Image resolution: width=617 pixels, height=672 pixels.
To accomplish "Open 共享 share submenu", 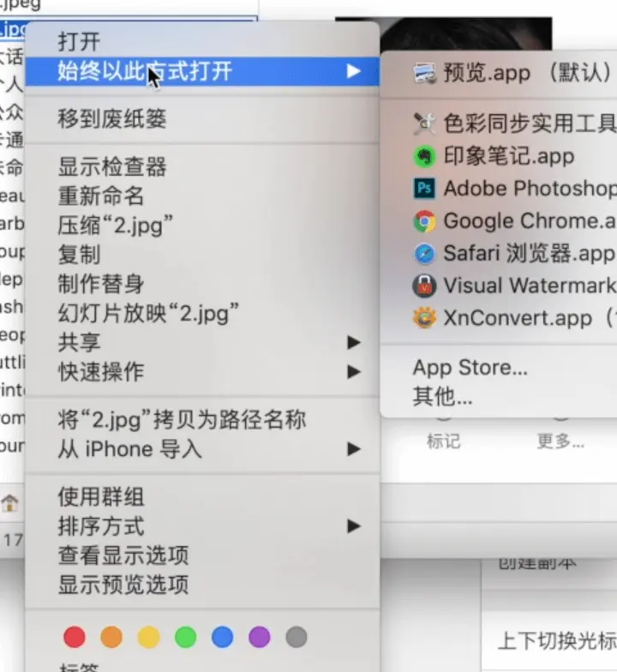I will [x=202, y=343].
